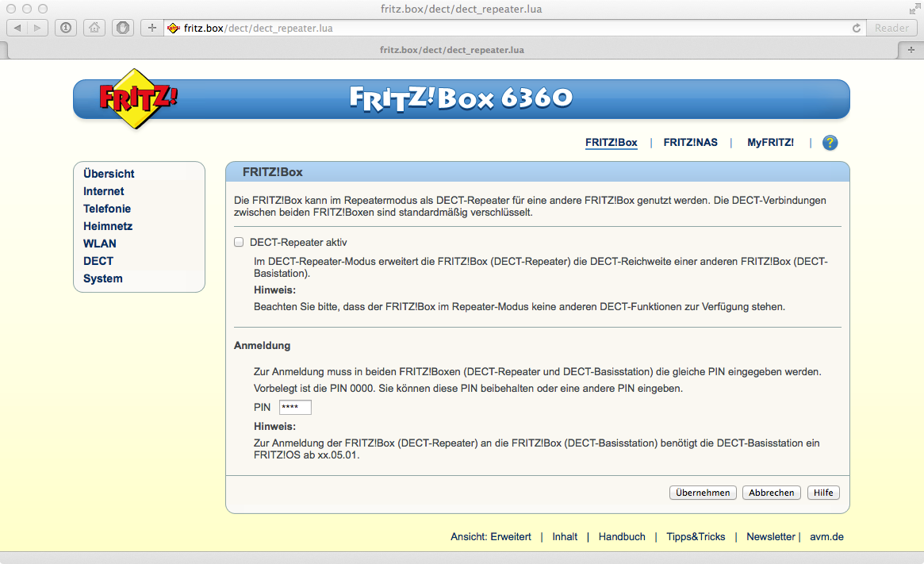Screen dimensions: 924x564
Task: Click the browser address bar URL
Action: click(x=258, y=28)
